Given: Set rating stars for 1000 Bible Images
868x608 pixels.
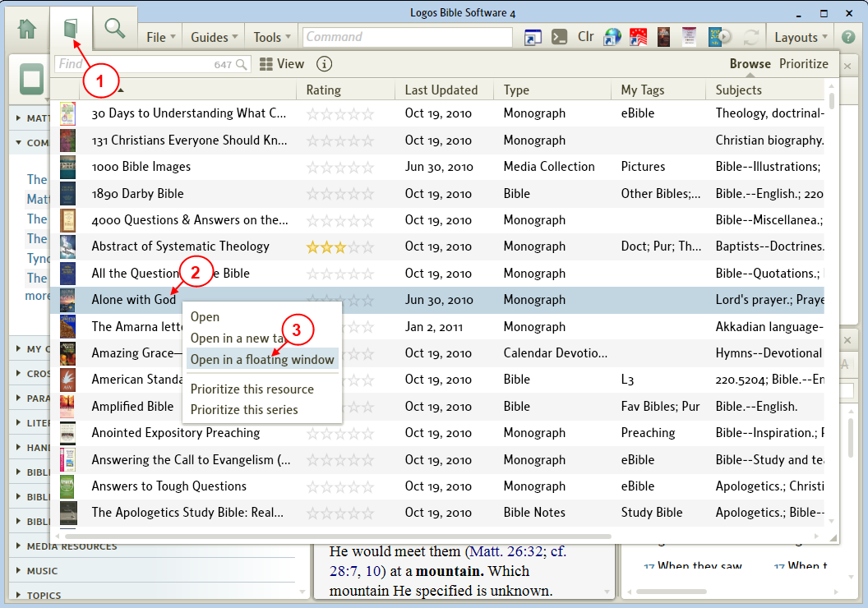Looking at the screenshot, I should pyautogui.click(x=340, y=167).
